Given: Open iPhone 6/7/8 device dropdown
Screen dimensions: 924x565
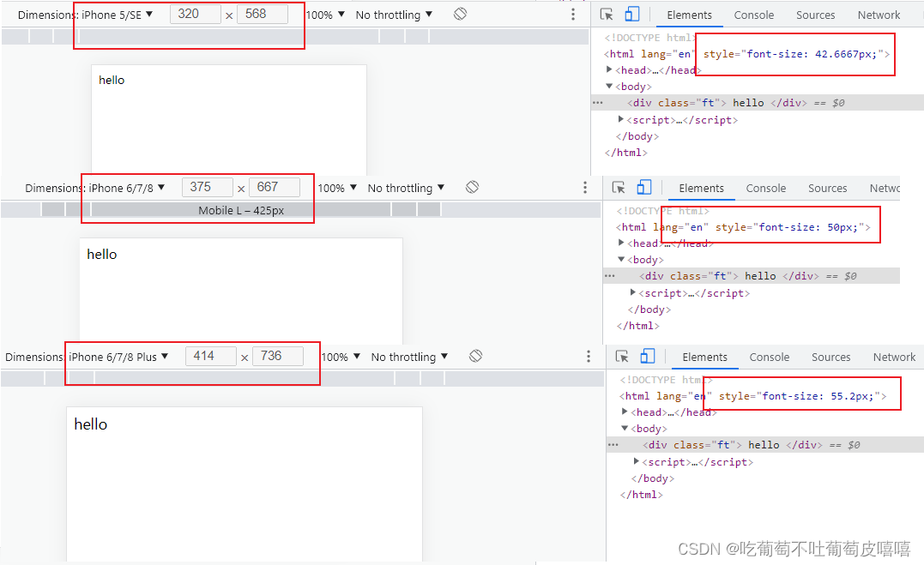Looking at the screenshot, I should (127, 188).
